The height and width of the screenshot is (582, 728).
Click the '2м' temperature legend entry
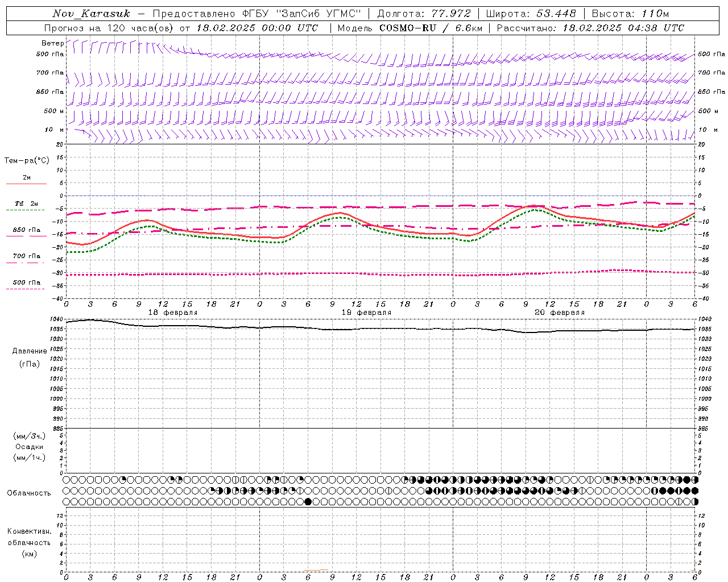click(27, 177)
